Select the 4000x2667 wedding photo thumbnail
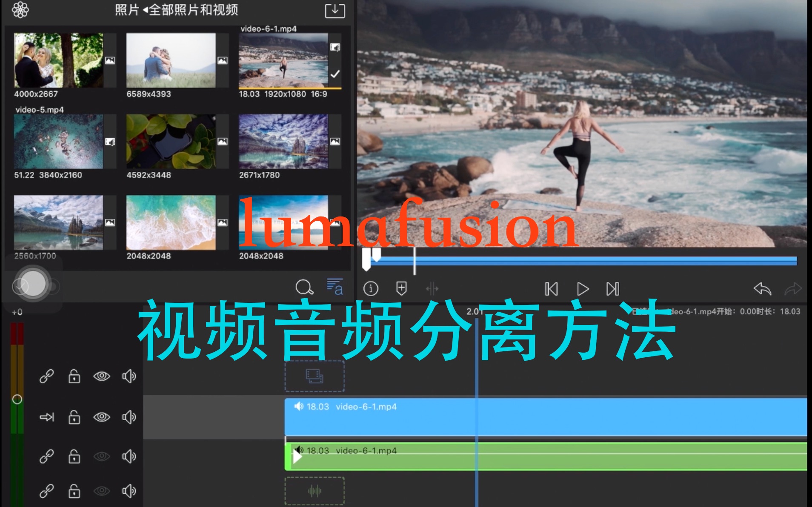 [58, 60]
